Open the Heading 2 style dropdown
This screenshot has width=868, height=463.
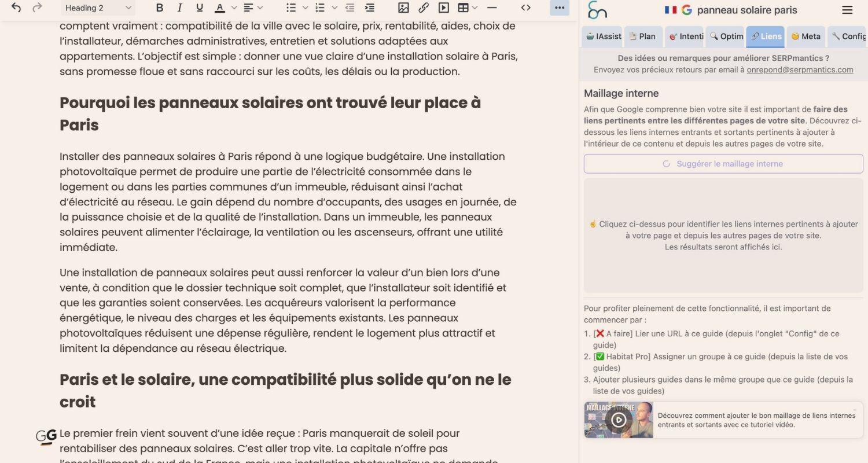pos(97,8)
